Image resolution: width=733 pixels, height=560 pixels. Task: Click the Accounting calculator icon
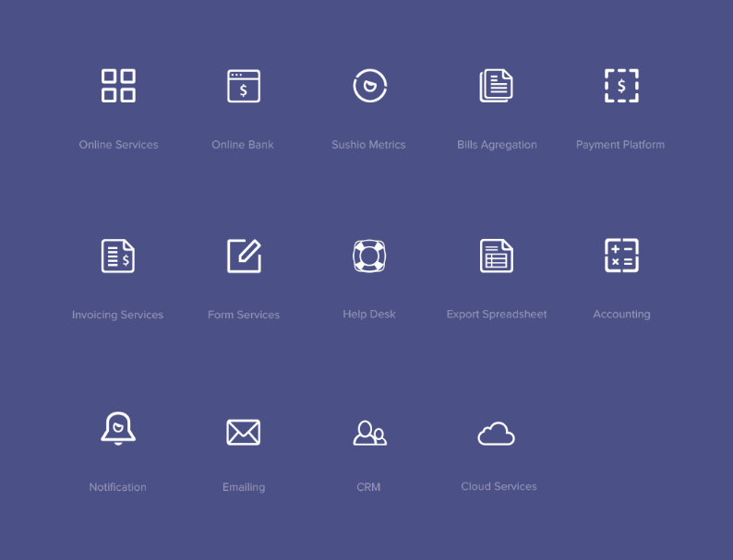621,256
